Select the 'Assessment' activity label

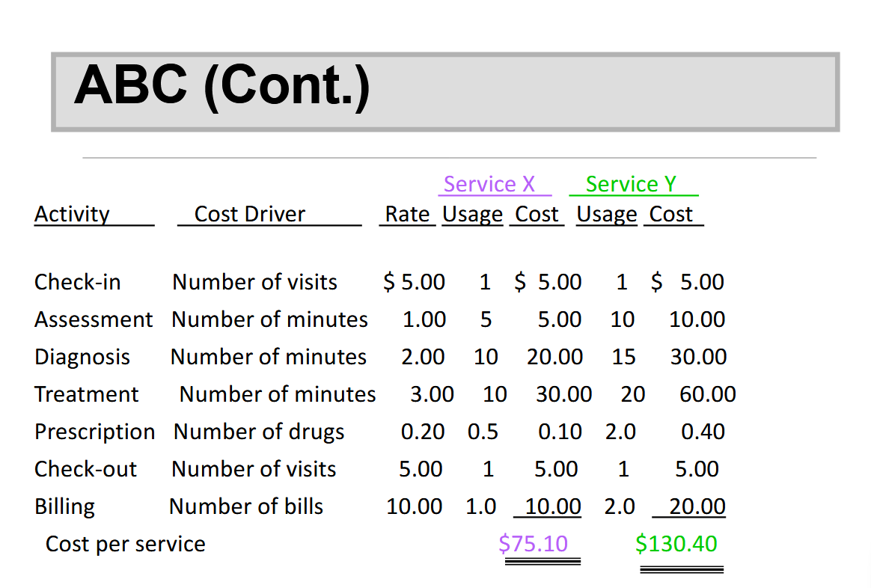point(94,319)
